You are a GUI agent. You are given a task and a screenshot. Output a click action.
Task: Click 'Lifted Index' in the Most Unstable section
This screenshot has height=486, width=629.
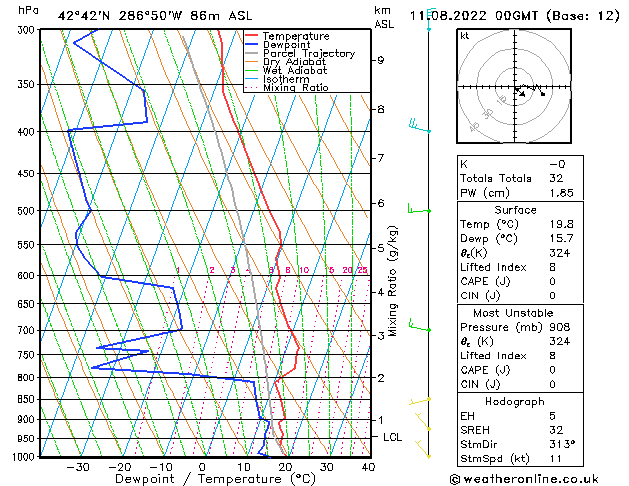click(x=493, y=356)
